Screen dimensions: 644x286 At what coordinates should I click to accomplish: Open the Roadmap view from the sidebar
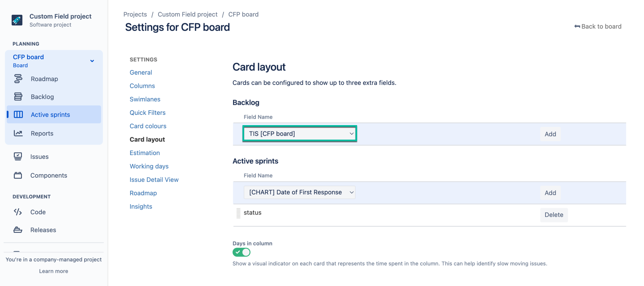(18, 78)
